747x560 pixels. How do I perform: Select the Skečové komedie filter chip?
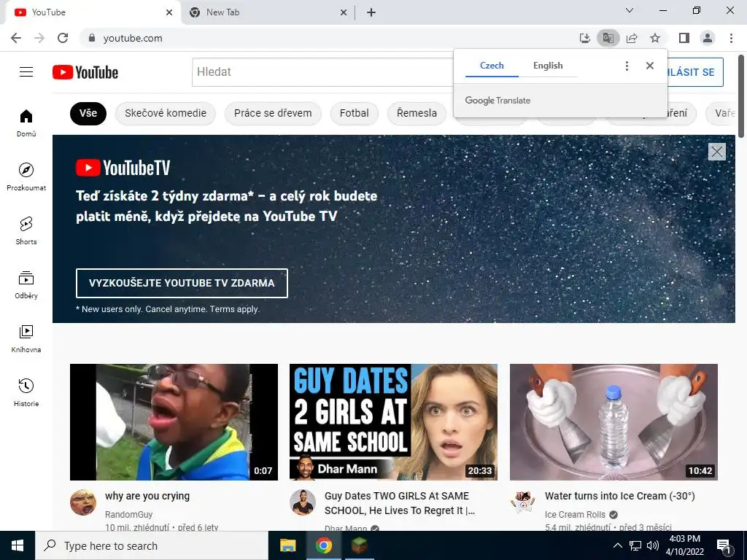[x=166, y=113]
